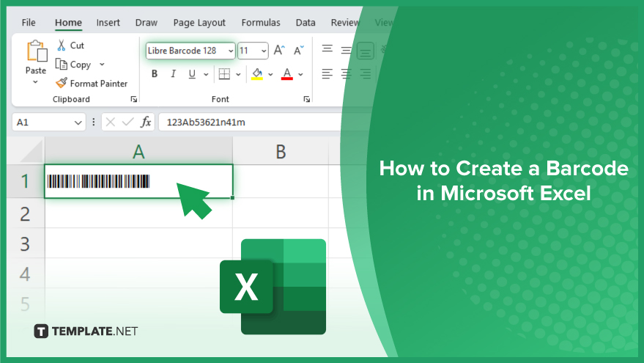Image resolution: width=644 pixels, height=363 pixels.
Task: Click the Format Painter label
Action: (x=99, y=84)
